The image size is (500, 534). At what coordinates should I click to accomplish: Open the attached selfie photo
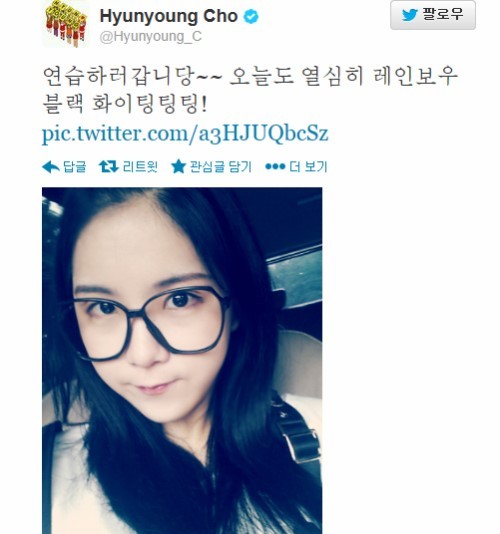tap(182, 361)
